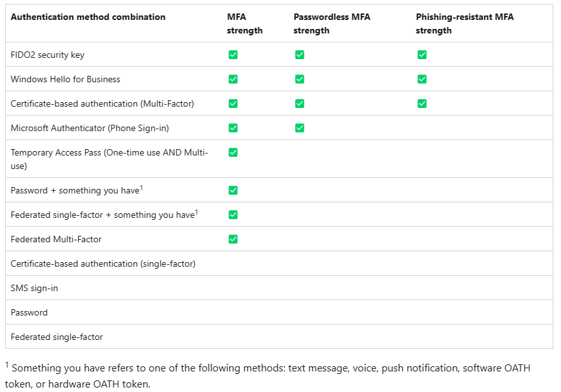561x392 pixels.
Task: Click Windows Hello Passwordless MFA checkmark
Action: [x=299, y=79]
